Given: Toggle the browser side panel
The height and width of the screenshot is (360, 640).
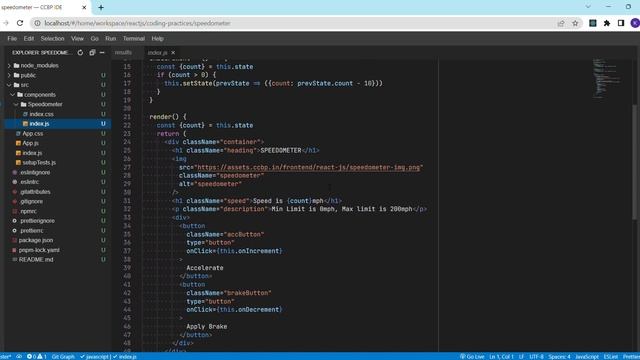Looking at the screenshot, I should pyautogui.click(x=621, y=23).
